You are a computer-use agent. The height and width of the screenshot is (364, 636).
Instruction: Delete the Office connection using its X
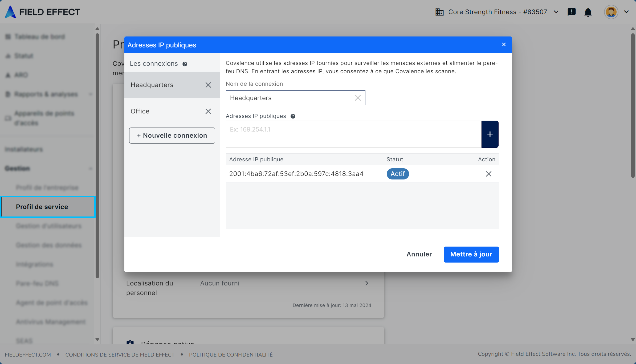pyautogui.click(x=208, y=111)
